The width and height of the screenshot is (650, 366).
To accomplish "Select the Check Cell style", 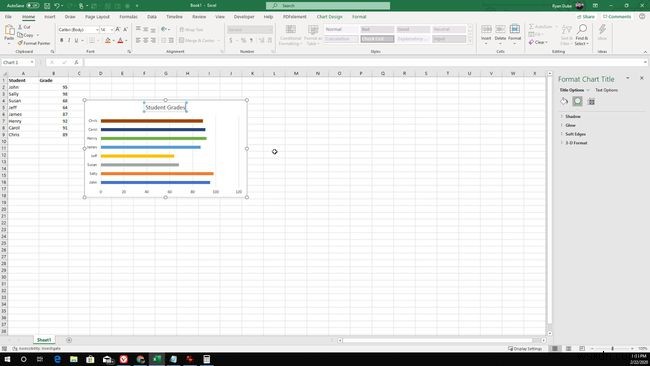I will tap(377, 39).
